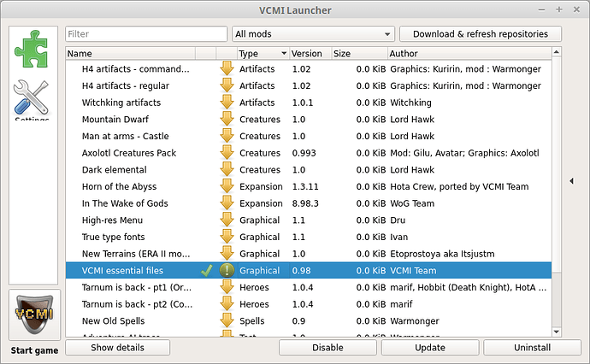This screenshot has height=364, width=590.
Task: Click the Spells type cell
Action: [251, 320]
